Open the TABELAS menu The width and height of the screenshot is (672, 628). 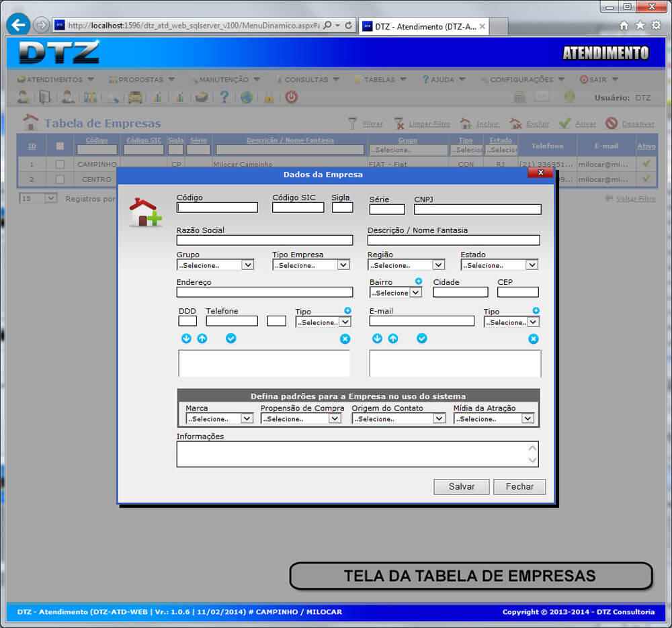click(380, 79)
